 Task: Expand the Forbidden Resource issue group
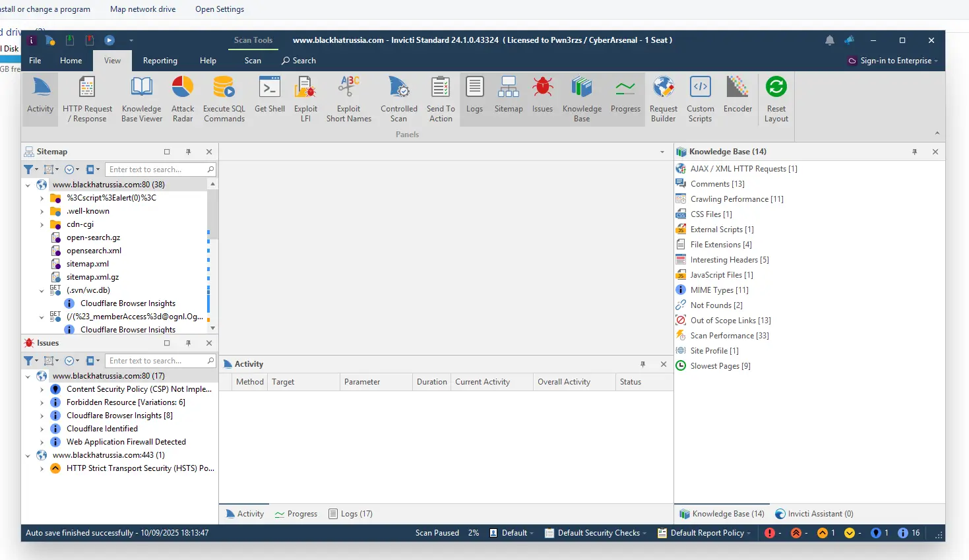coord(42,402)
